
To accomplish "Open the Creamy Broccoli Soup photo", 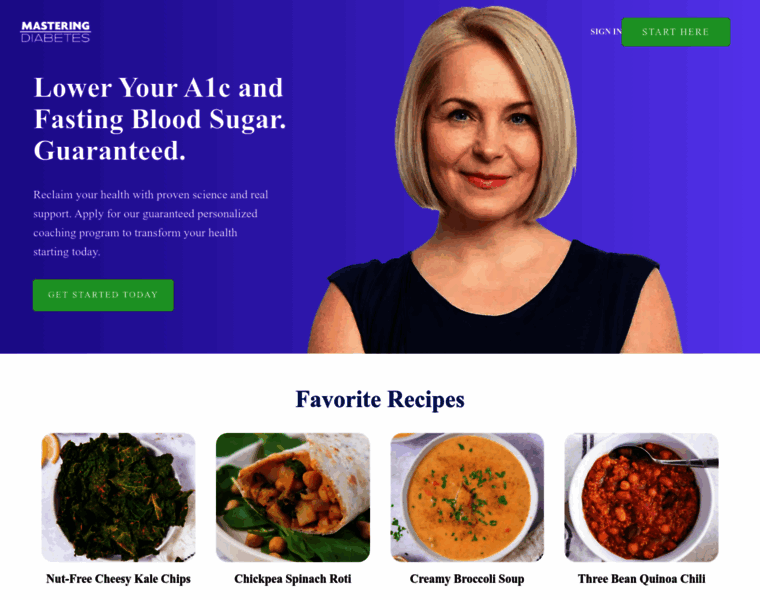I will [x=467, y=497].
